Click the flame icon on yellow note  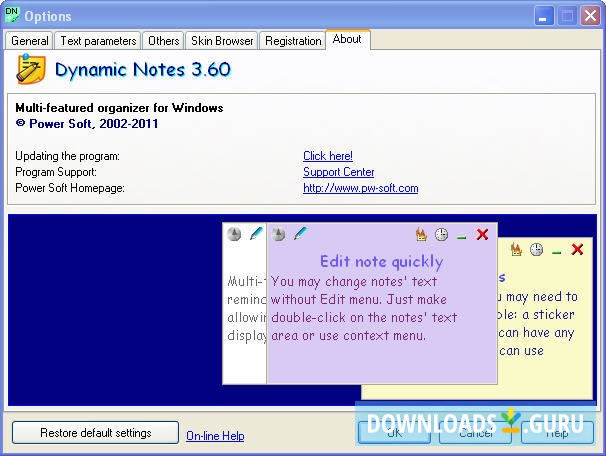click(x=516, y=249)
